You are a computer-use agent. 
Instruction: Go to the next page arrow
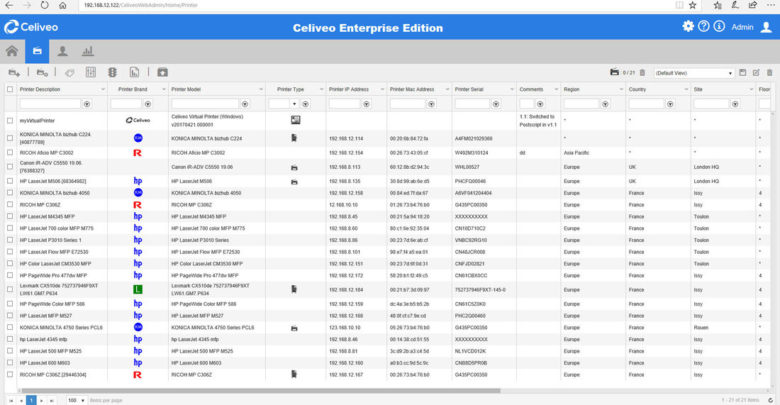41,400
